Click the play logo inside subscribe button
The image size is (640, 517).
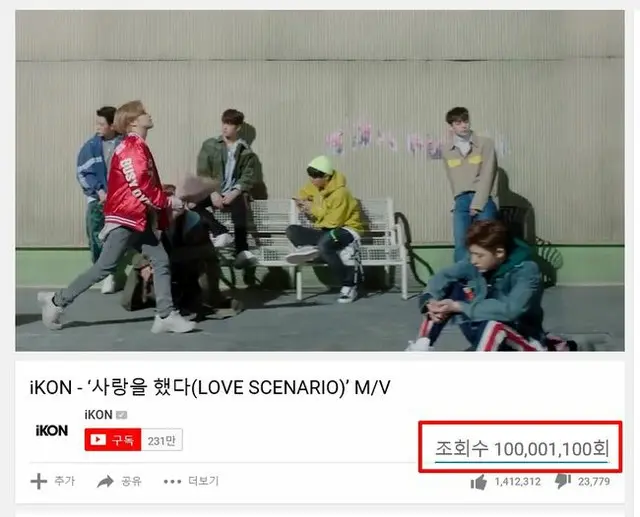pyautogui.click(x=98, y=440)
